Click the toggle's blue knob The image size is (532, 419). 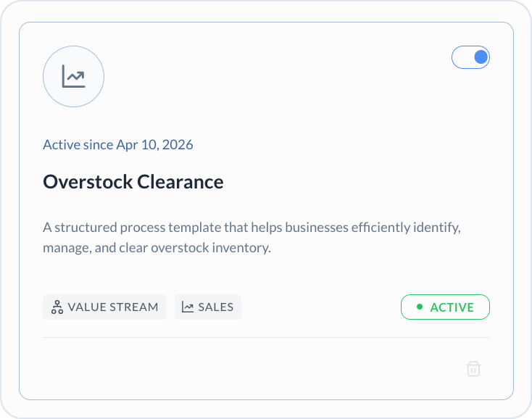tap(481, 57)
